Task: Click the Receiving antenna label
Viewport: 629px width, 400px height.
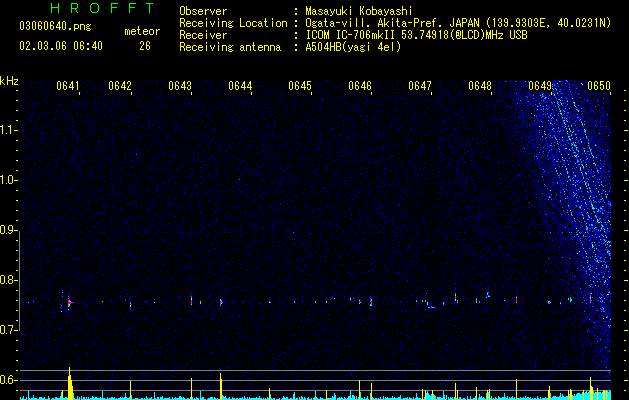Action: [x=230, y=47]
